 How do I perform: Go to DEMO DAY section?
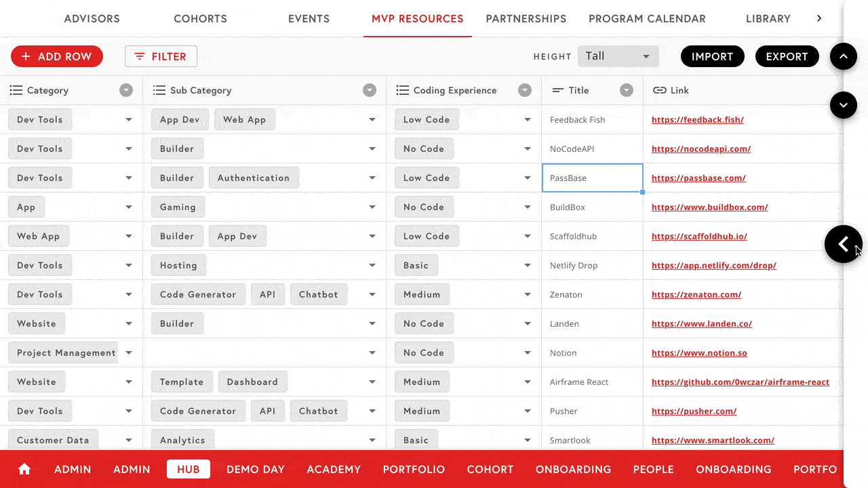point(256,469)
